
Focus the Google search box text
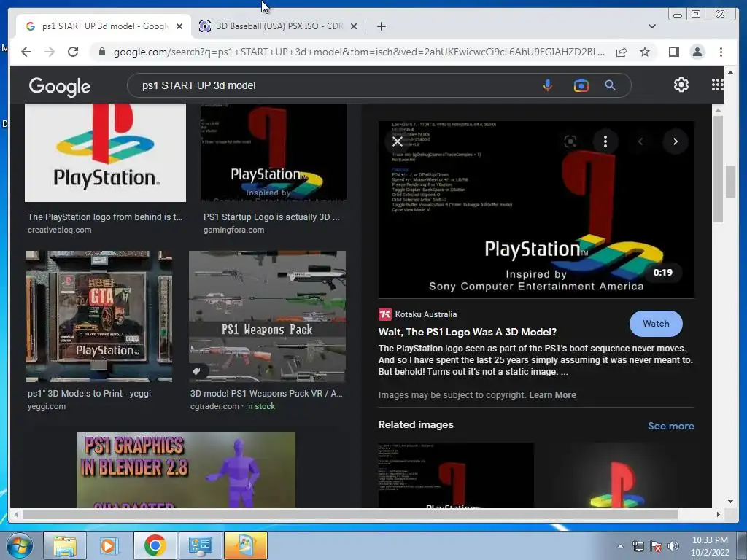[x=198, y=86]
